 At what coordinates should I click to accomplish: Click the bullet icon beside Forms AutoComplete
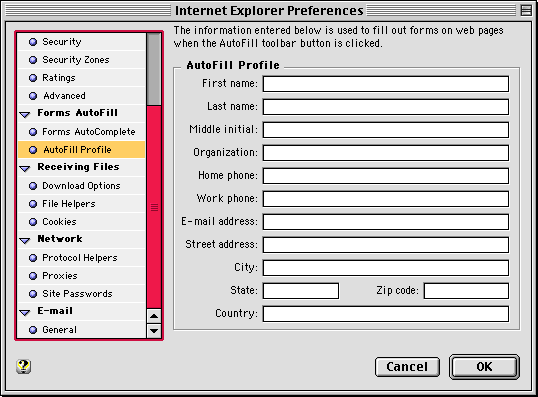(x=33, y=132)
